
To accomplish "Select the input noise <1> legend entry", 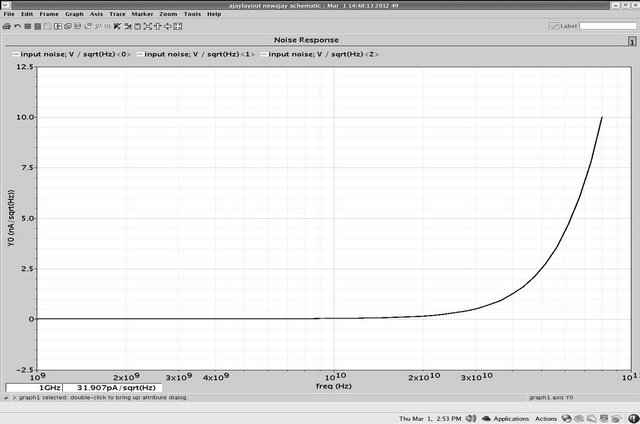I will [196, 54].
